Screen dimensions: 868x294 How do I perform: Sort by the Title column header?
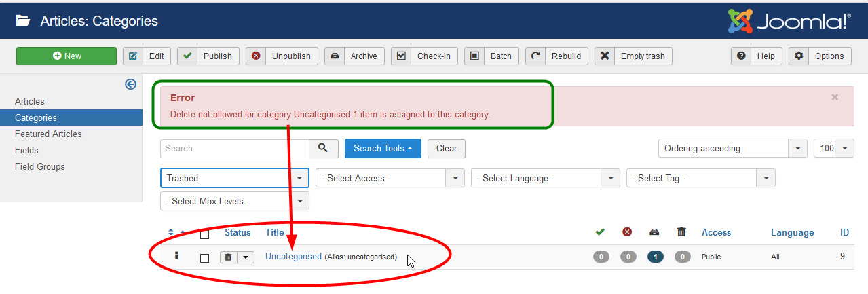(x=275, y=232)
